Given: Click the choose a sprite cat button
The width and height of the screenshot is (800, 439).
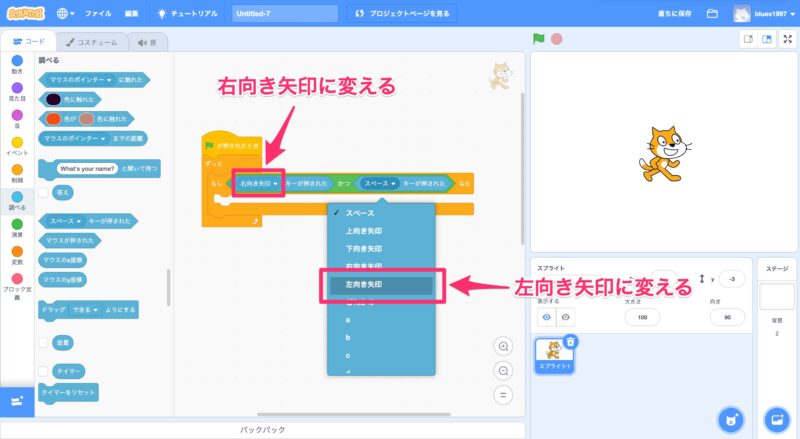Looking at the screenshot, I should coord(732,418).
